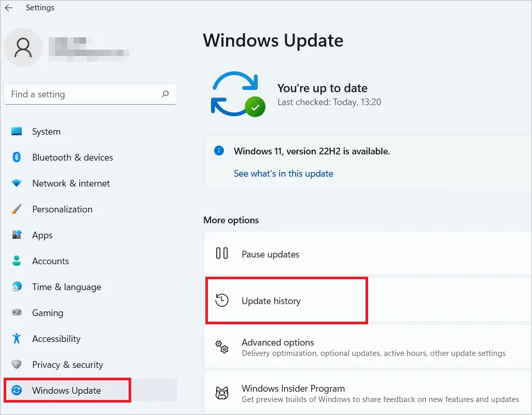Screen dimensions: 532x415
Task: Open Update history via its clock icon
Action: [x=222, y=300]
